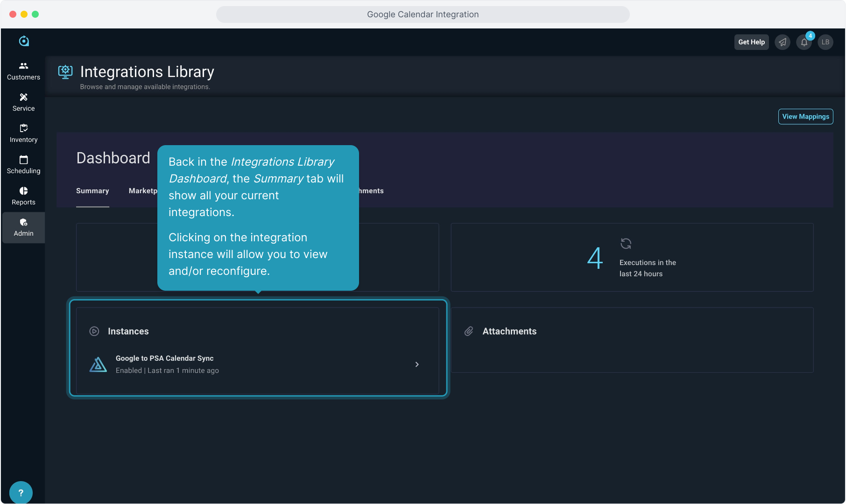This screenshot has width=846, height=504.
Task: Switch to the Marketplace tab
Action: (x=143, y=191)
